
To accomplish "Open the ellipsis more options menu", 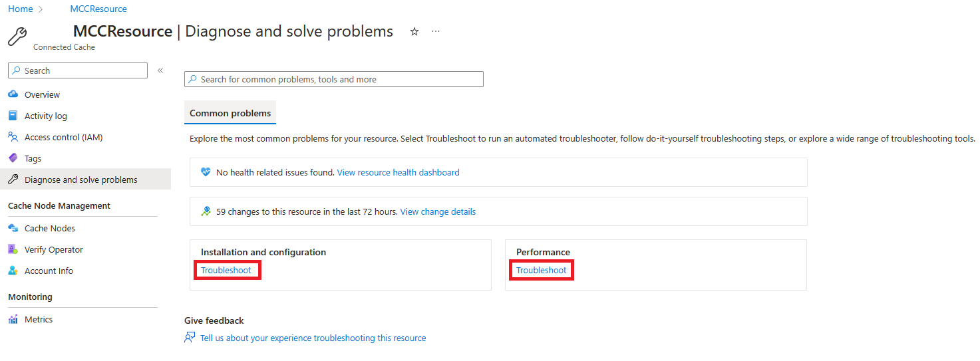I will [436, 31].
